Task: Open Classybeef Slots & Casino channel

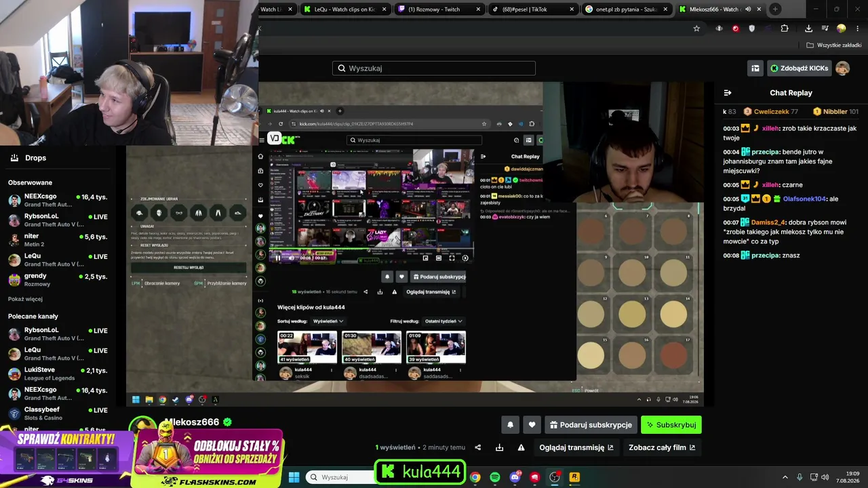Action: click(x=58, y=413)
